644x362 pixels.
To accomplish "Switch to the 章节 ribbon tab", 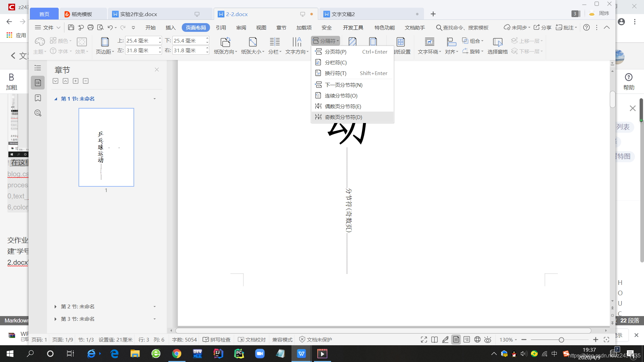I will 281,27.
